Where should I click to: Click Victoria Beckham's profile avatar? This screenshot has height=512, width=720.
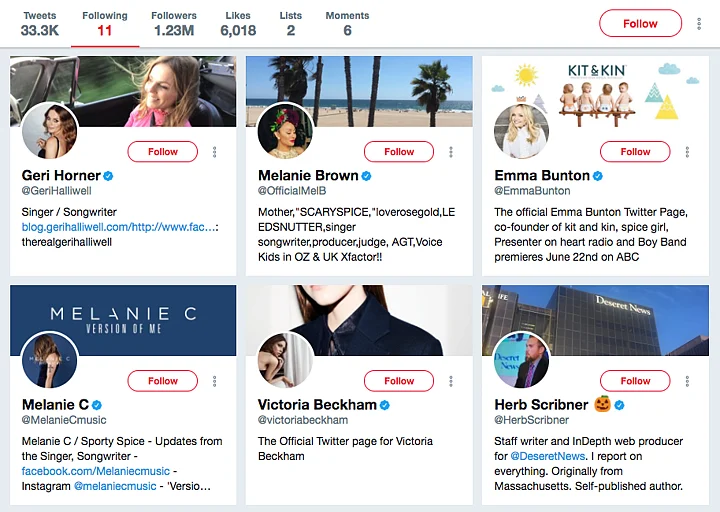point(285,360)
